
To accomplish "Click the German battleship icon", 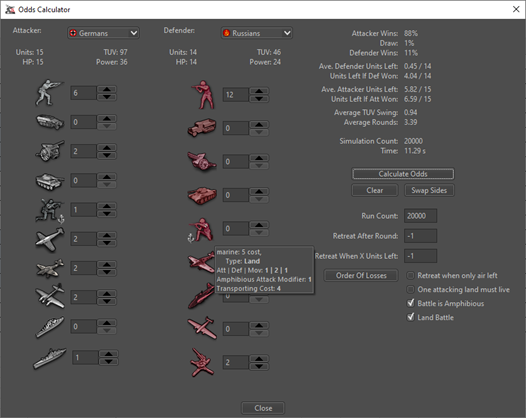I will pyautogui.click(x=50, y=358).
